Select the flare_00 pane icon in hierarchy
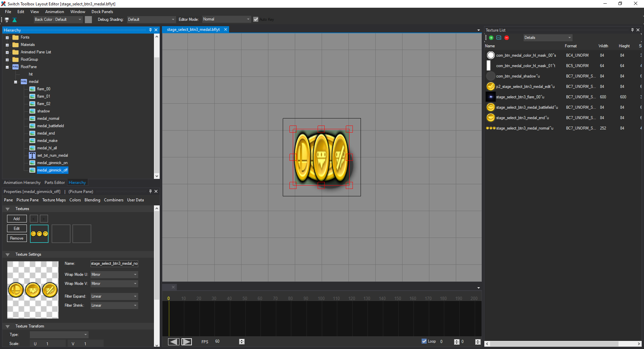 [32, 89]
